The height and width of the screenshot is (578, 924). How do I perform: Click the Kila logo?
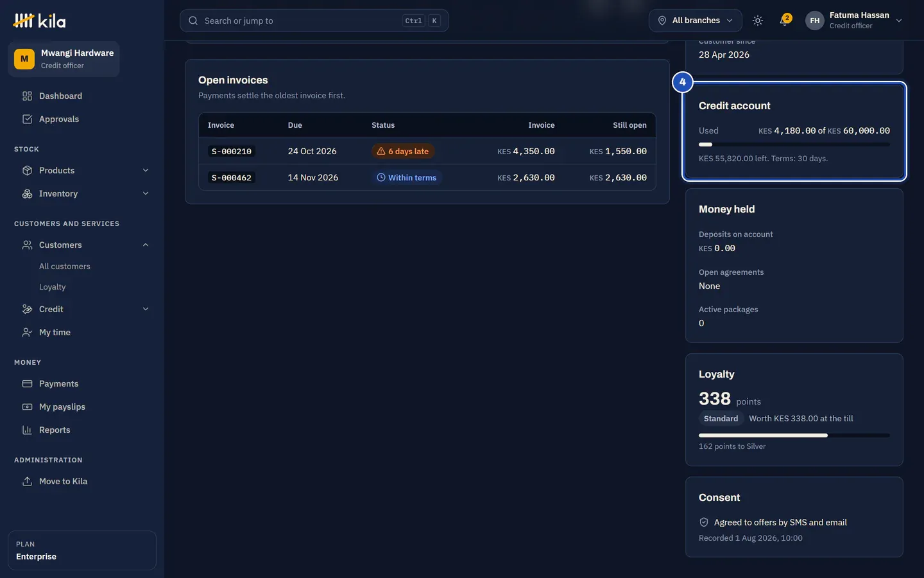39,21
